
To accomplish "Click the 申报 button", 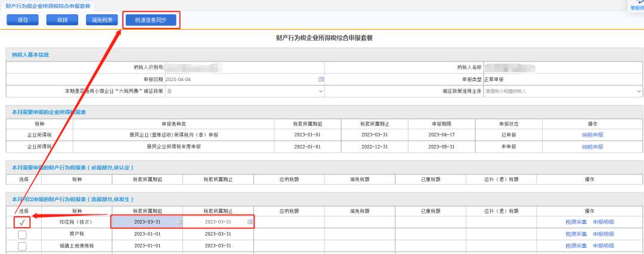I will tap(63, 20).
